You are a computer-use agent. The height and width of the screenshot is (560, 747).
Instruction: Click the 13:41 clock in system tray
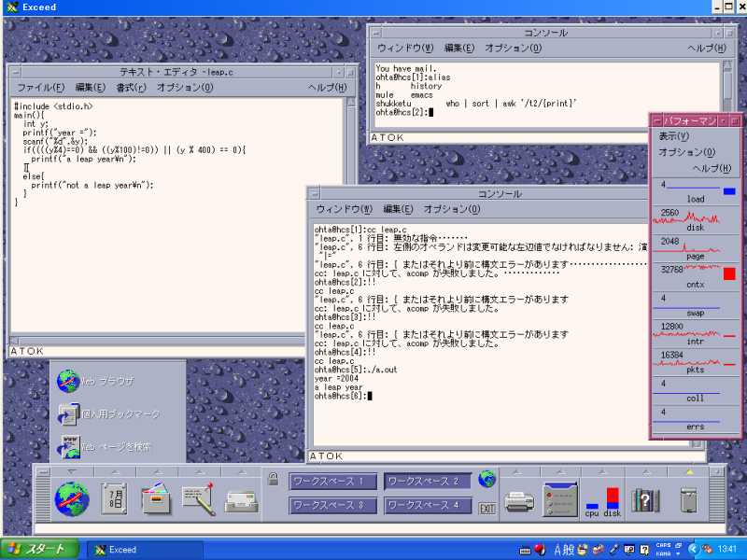tap(726, 549)
